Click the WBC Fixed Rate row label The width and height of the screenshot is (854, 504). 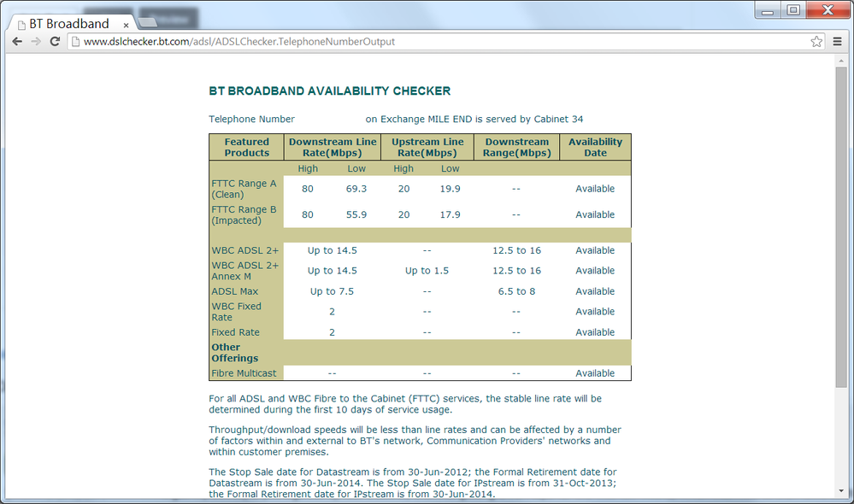pos(237,312)
